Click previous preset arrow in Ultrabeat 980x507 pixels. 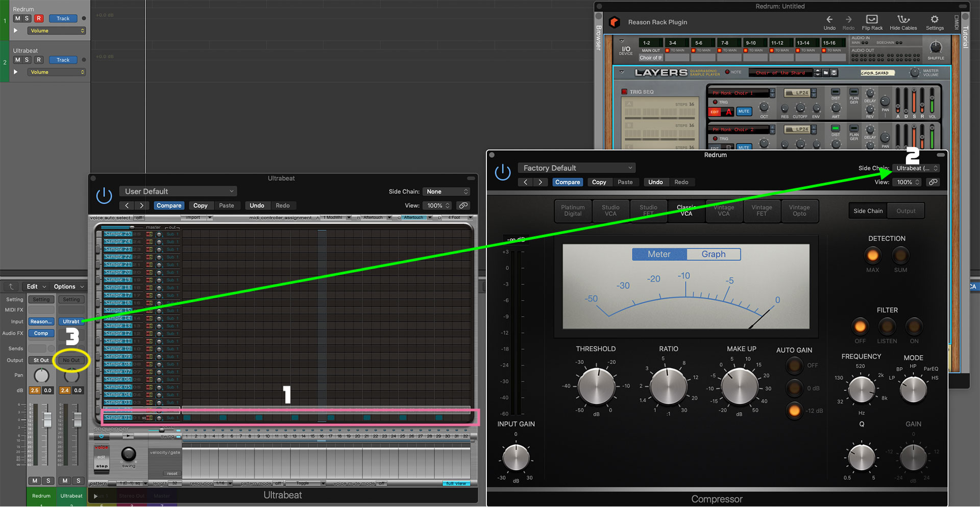(x=127, y=206)
